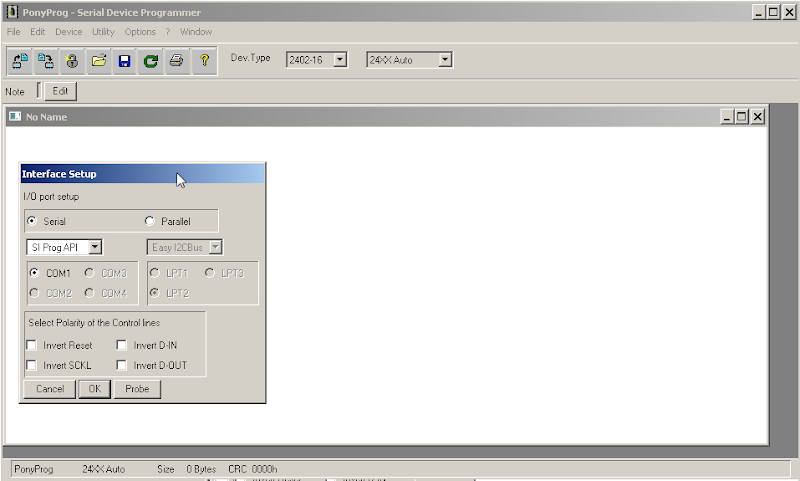Tick the Invert D-OUT checkbox
This screenshot has width=800, height=481.
click(x=121, y=365)
